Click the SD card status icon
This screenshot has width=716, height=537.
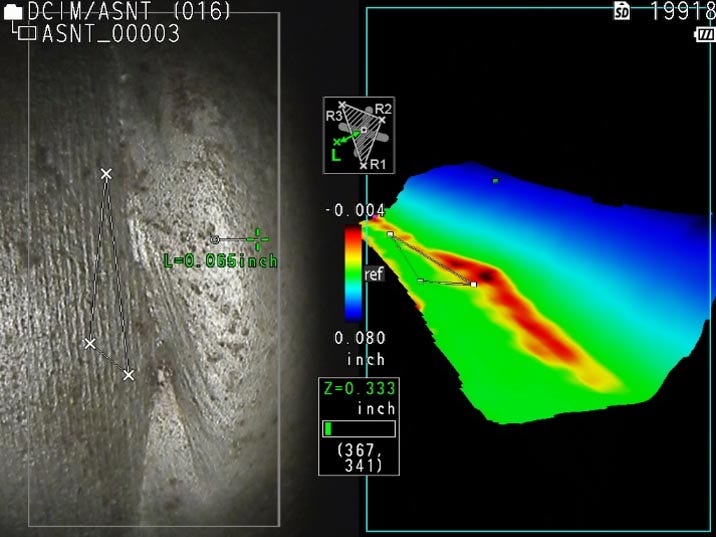[x=622, y=11]
